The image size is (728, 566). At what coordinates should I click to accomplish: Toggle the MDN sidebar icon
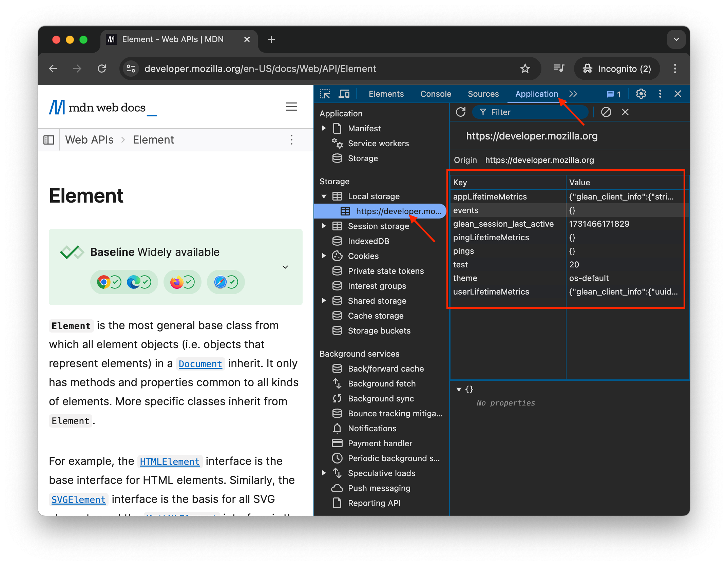click(x=49, y=140)
